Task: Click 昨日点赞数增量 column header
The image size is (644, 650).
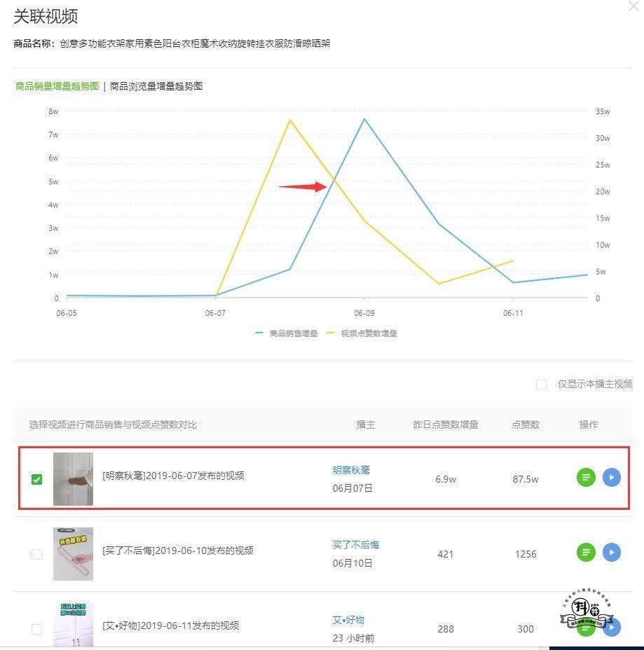Action: pos(446,424)
